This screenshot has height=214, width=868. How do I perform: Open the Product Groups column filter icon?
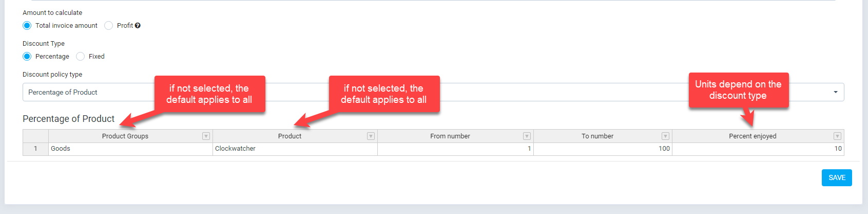pos(206,136)
